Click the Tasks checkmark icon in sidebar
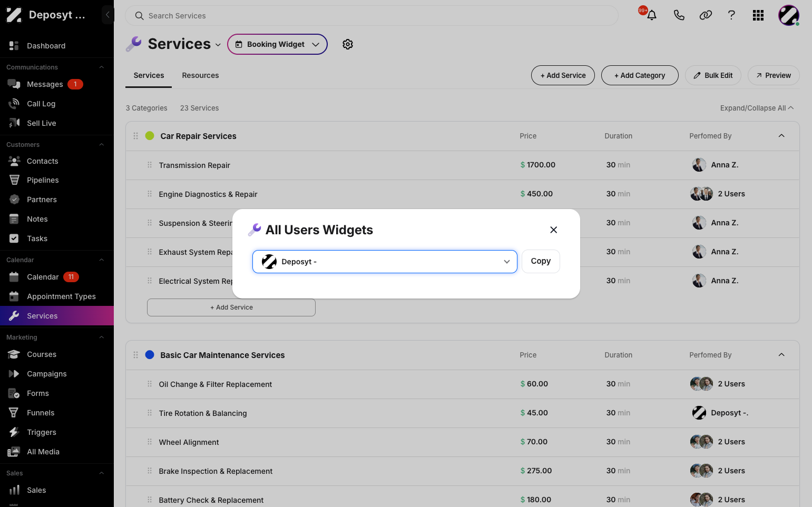The width and height of the screenshot is (812, 507). coord(14,238)
